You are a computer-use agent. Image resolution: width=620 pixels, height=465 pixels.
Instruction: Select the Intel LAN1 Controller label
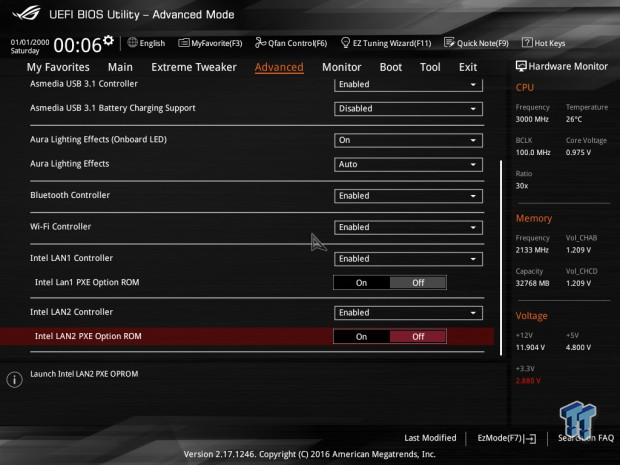click(72, 258)
